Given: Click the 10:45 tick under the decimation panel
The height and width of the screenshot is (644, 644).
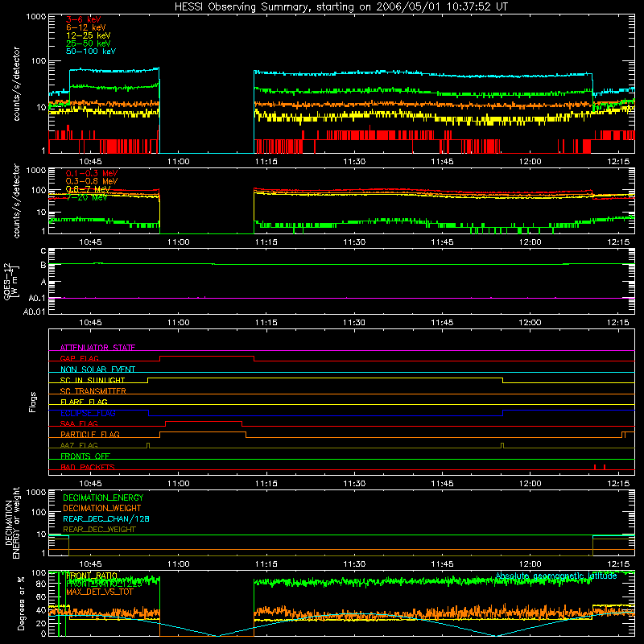Looking at the screenshot, I should 90,564.
